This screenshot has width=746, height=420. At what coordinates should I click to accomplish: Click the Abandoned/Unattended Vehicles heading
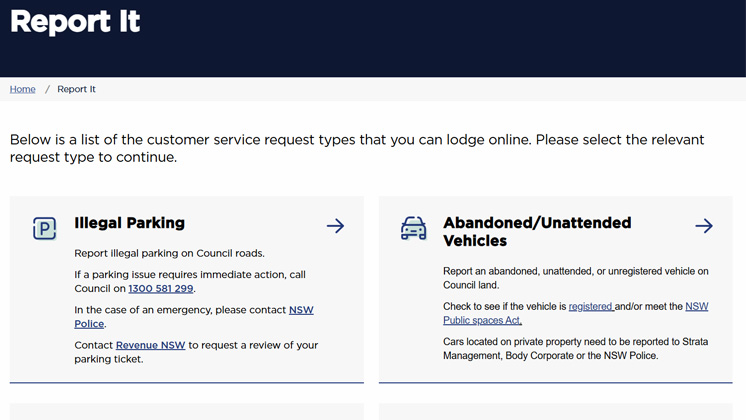click(x=537, y=232)
